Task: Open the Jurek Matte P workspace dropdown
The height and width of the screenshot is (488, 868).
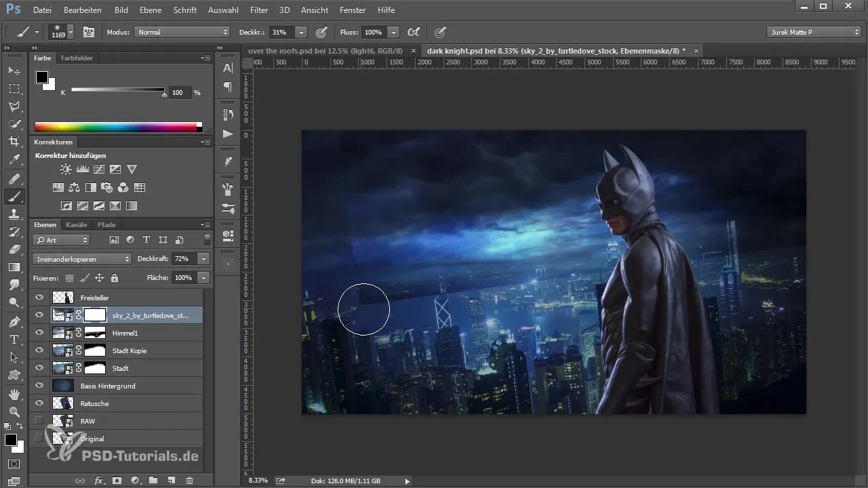Action: 814,32
